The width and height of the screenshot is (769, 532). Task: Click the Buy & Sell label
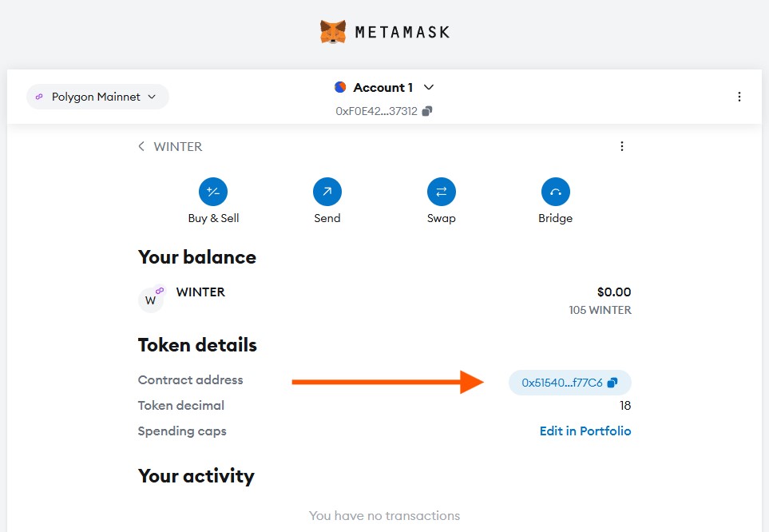point(213,218)
